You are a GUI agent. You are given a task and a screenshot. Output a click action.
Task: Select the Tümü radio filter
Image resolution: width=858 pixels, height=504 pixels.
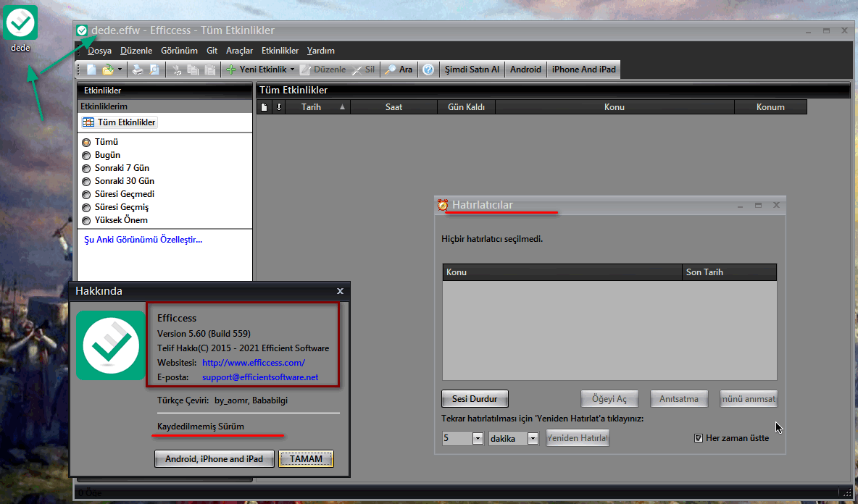pos(100,142)
